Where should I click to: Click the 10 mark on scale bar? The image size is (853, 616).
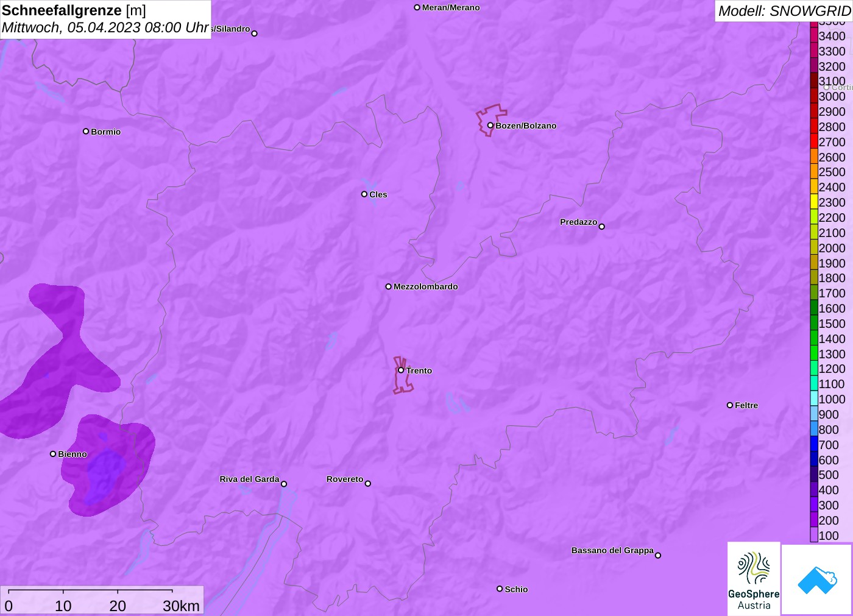pyautogui.click(x=63, y=606)
